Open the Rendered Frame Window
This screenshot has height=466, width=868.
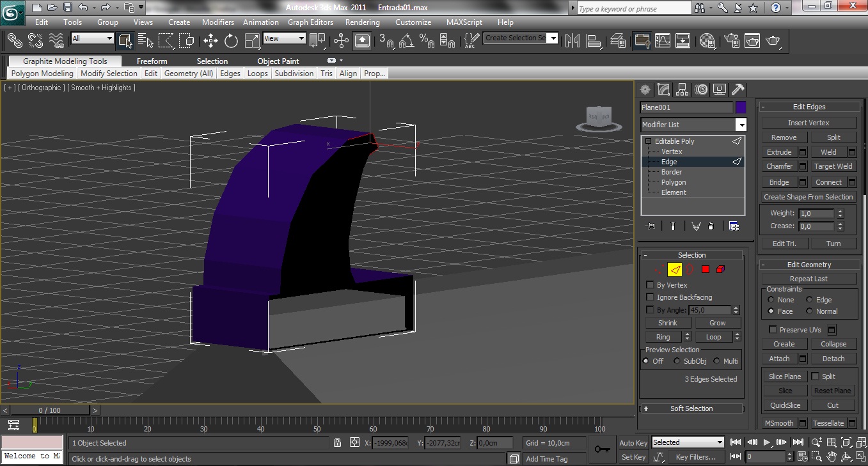[752, 41]
